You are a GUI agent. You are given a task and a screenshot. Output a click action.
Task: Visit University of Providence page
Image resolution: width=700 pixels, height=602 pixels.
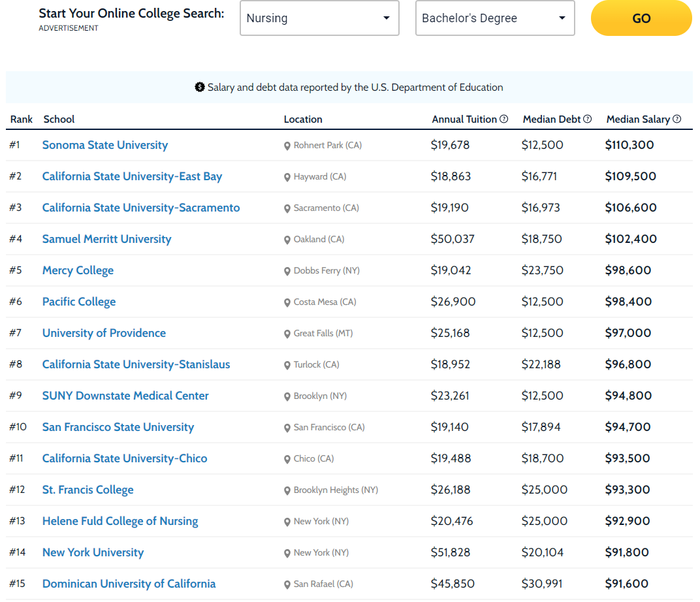point(104,333)
